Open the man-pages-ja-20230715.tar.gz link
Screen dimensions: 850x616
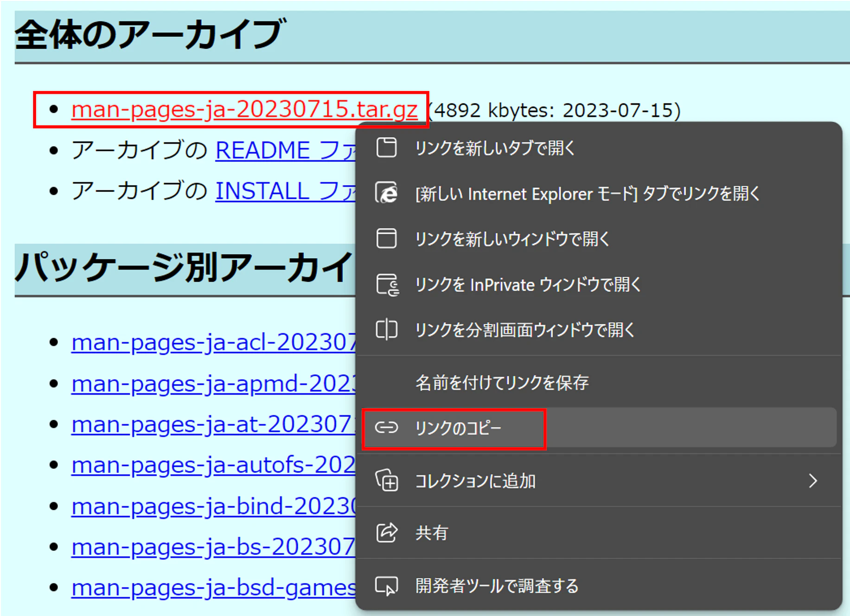[244, 110]
